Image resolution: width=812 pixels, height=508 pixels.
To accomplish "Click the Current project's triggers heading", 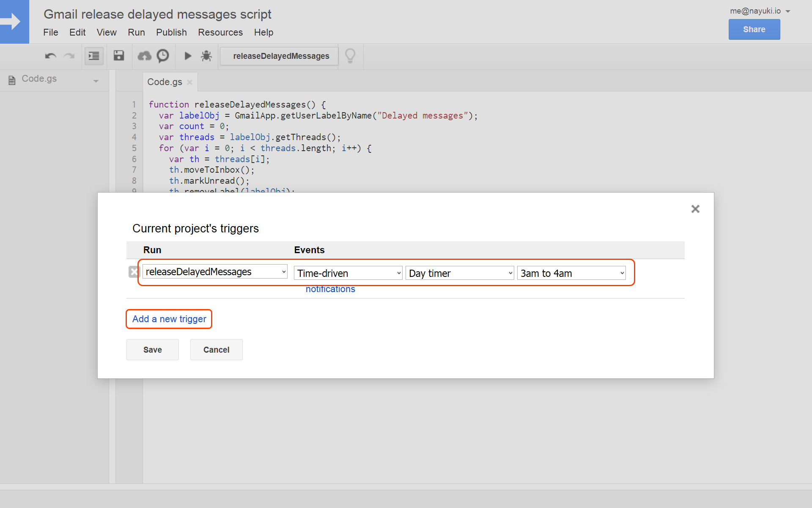I will [x=195, y=229].
